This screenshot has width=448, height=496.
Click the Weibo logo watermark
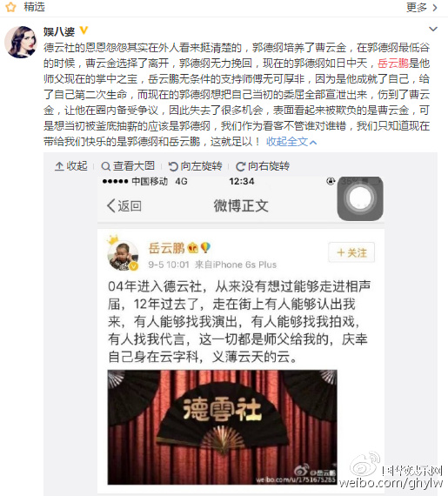click(x=366, y=464)
